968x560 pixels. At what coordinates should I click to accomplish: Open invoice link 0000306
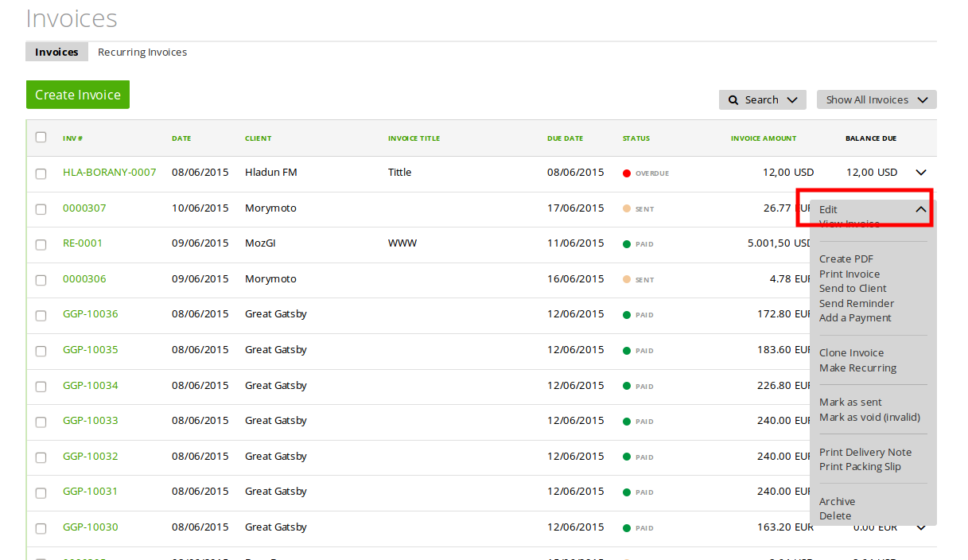[x=84, y=278]
